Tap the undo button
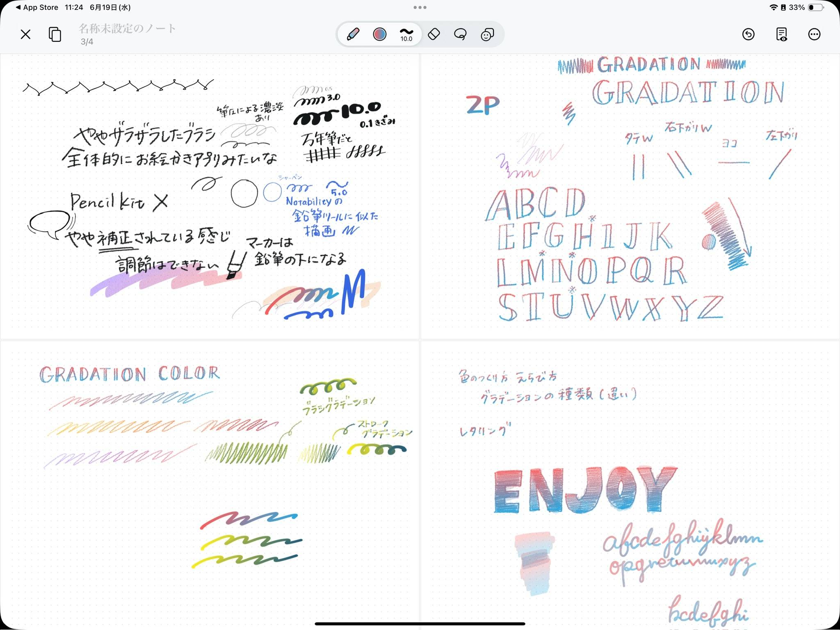Image resolution: width=840 pixels, height=630 pixels. click(749, 34)
